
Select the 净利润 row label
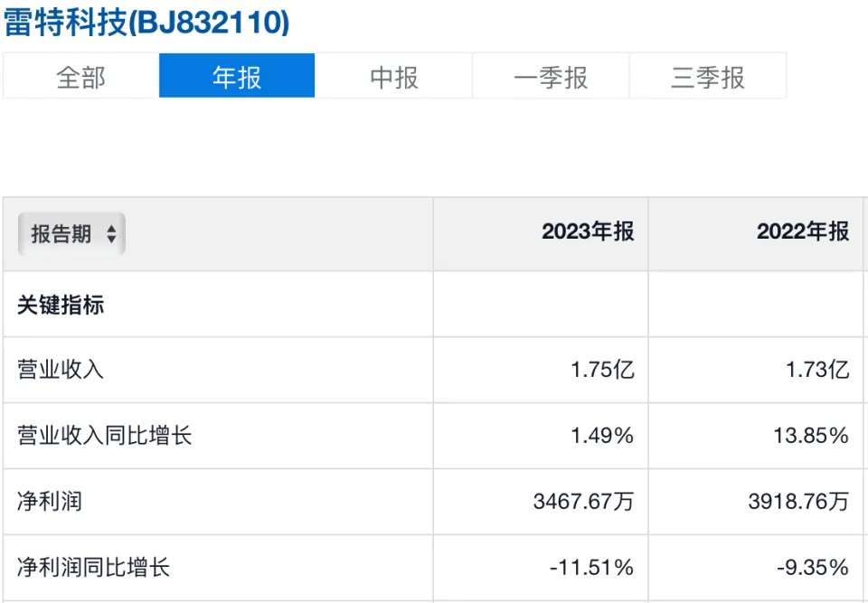tap(50, 501)
